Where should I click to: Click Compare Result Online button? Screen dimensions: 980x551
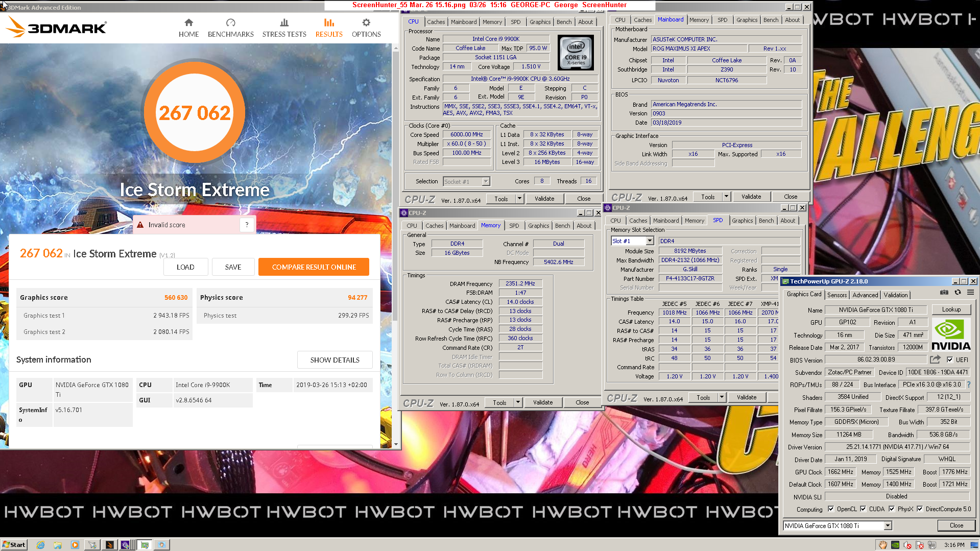314,267
